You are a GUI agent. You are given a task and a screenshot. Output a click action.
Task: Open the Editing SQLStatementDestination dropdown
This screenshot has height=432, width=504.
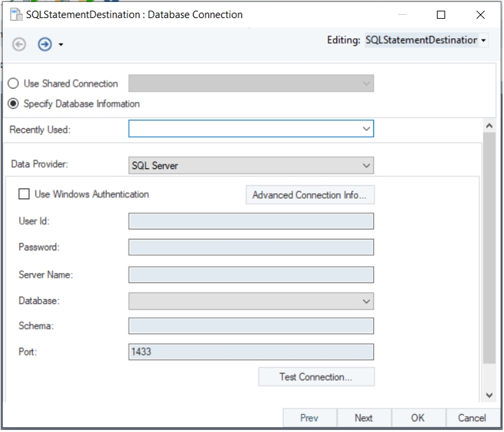tap(484, 41)
